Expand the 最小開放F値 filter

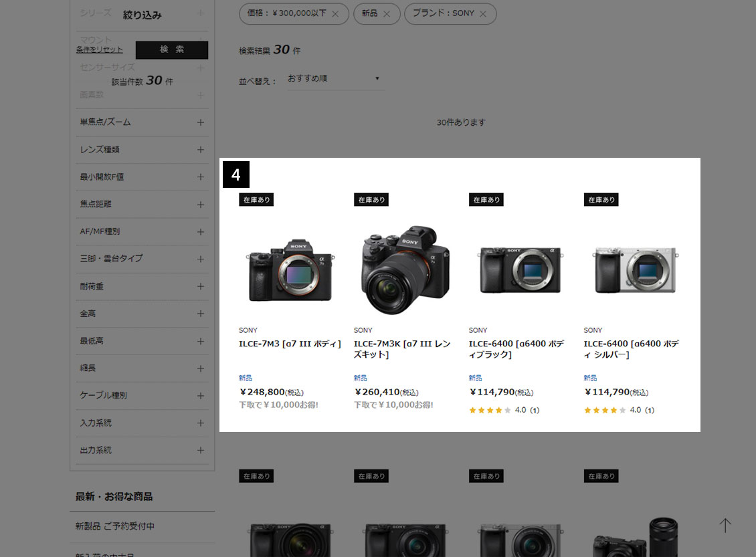pyautogui.click(x=143, y=177)
